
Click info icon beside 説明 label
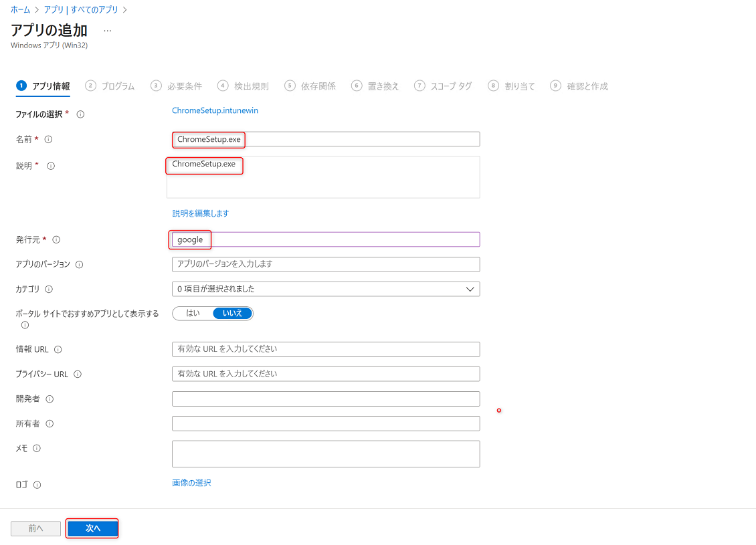pos(51,166)
